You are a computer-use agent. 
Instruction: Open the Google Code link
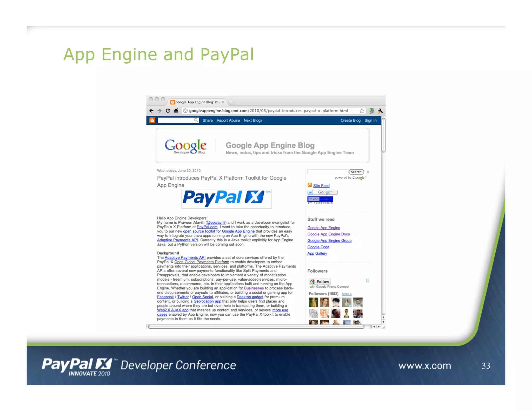[x=318, y=247]
